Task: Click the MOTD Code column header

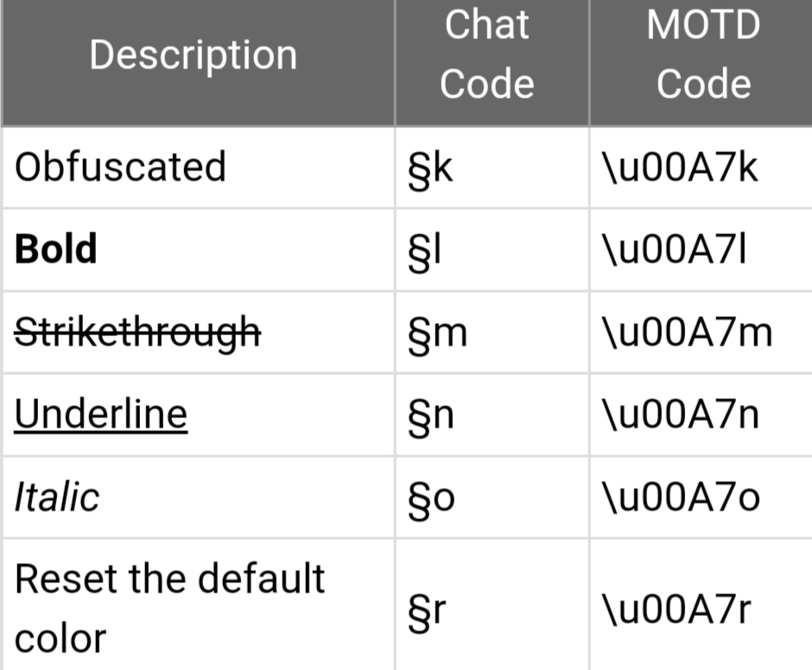Action: coord(702,55)
